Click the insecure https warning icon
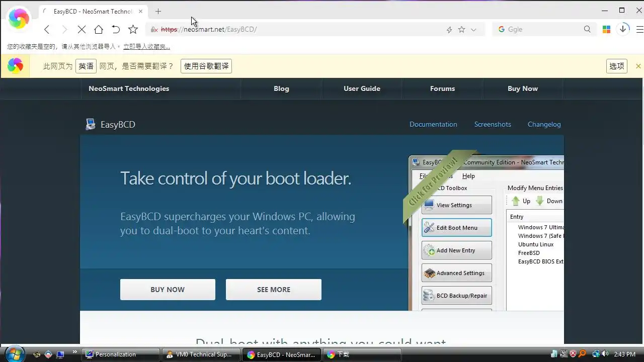 154,30
